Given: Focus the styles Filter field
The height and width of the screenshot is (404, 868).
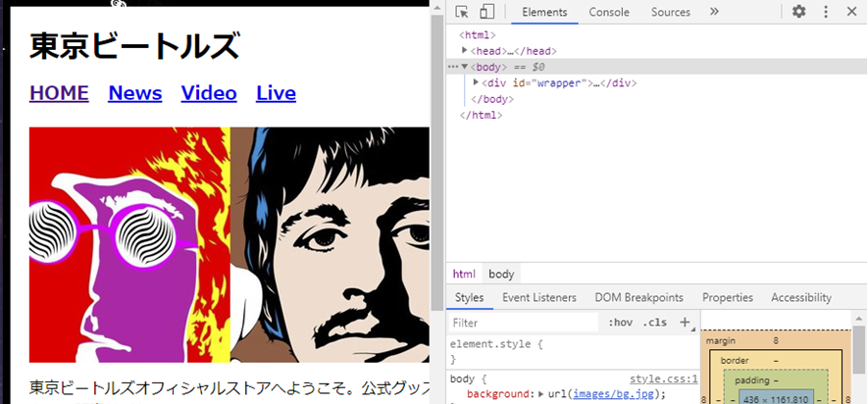Looking at the screenshot, I should click(523, 323).
